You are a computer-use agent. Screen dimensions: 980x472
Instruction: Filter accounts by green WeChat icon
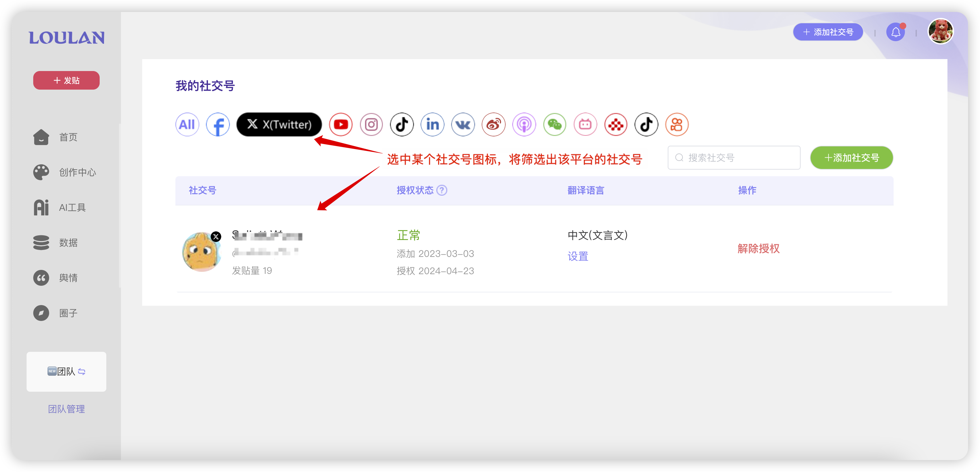(555, 124)
